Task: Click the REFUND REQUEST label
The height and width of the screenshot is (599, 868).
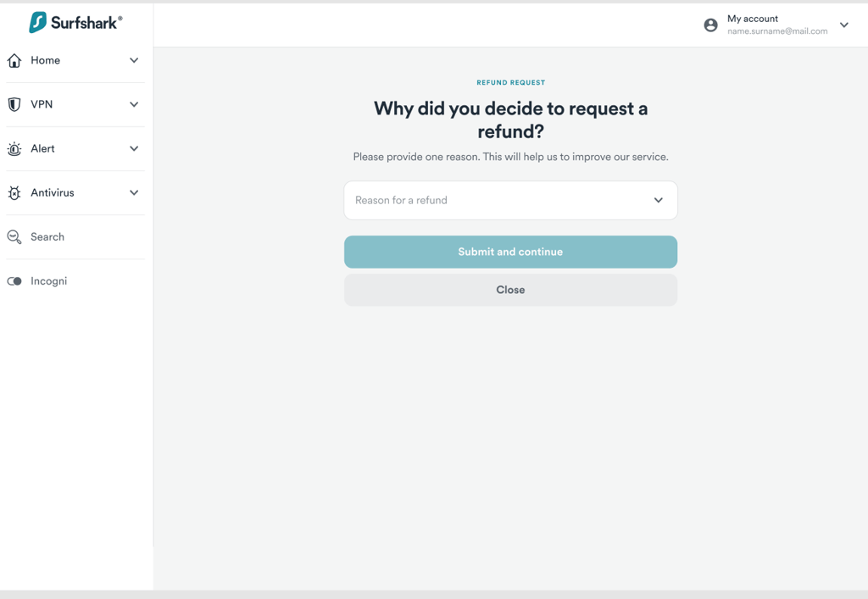Action: pyautogui.click(x=511, y=82)
